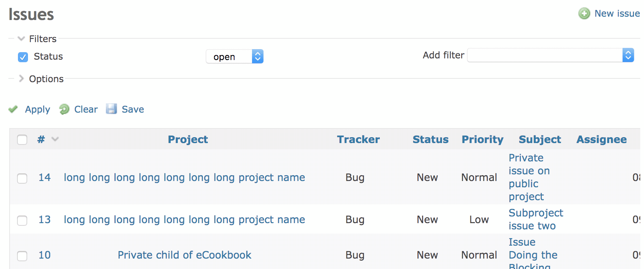644x269 pixels.
Task: Open the Add filter dropdown
Action: [x=550, y=55]
